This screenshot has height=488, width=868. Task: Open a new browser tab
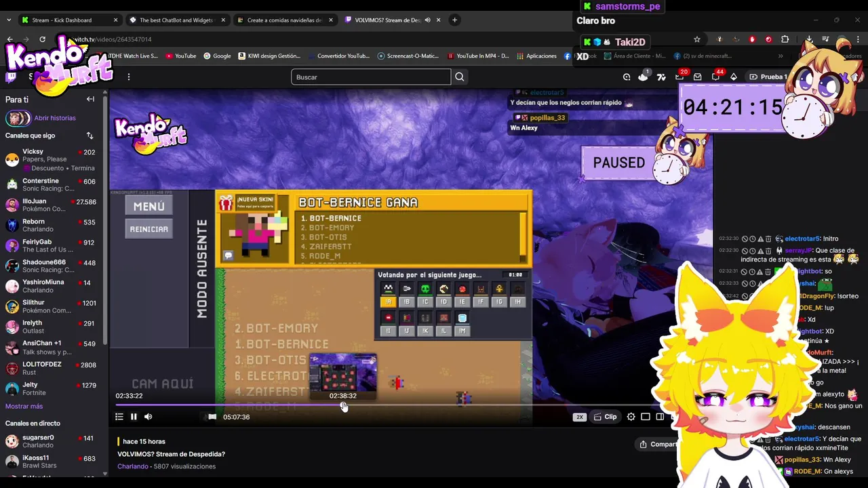pyautogui.click(x=455, y=20)
